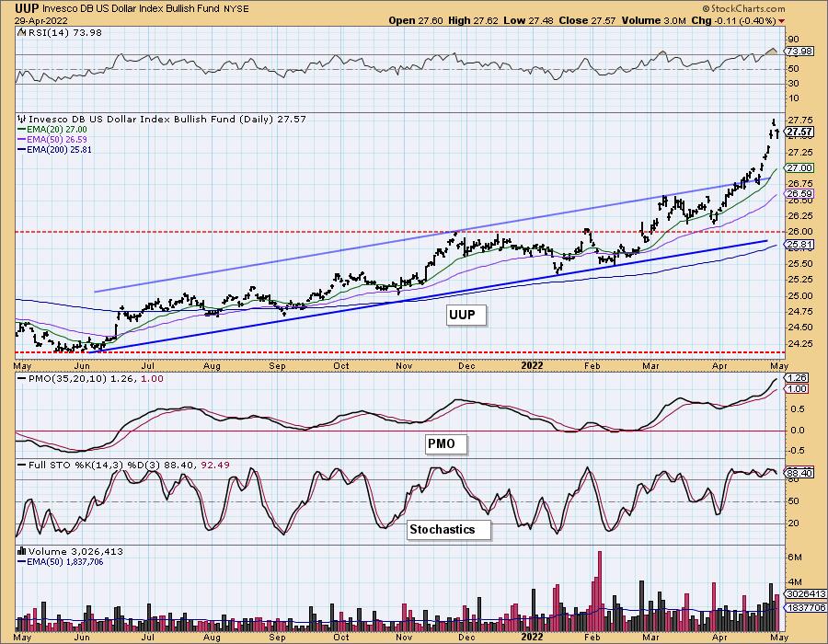The image size is (828, 644).
Task: Click the 25.81 EMA price tag
Action: [799, 245]
